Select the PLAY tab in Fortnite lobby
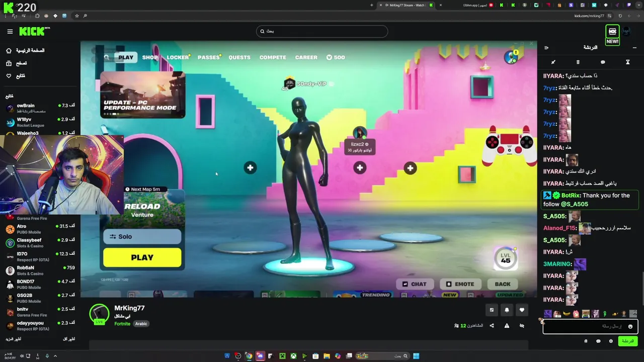 coord(126,57)
